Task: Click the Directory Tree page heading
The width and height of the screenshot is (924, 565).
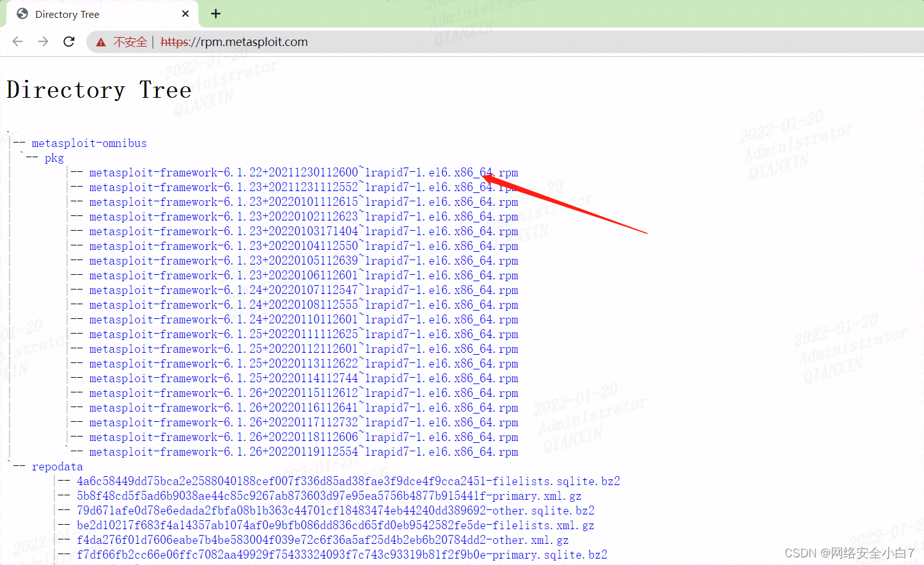Action: point(99,90)
